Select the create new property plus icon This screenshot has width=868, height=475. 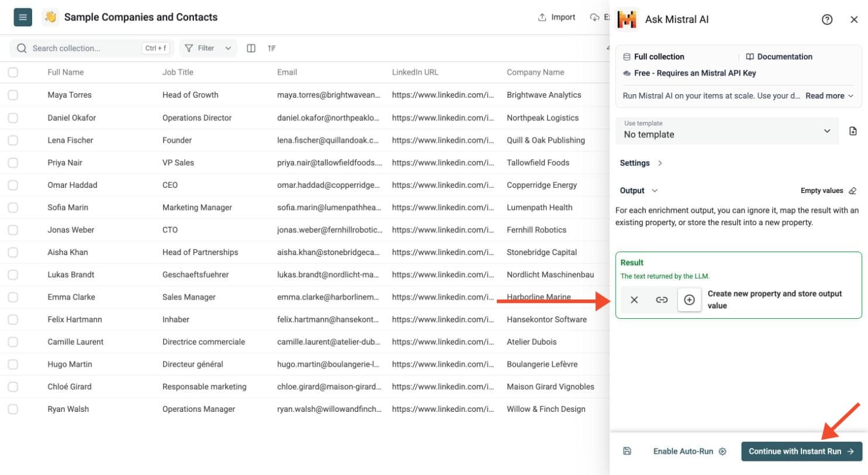pos(689,300)
